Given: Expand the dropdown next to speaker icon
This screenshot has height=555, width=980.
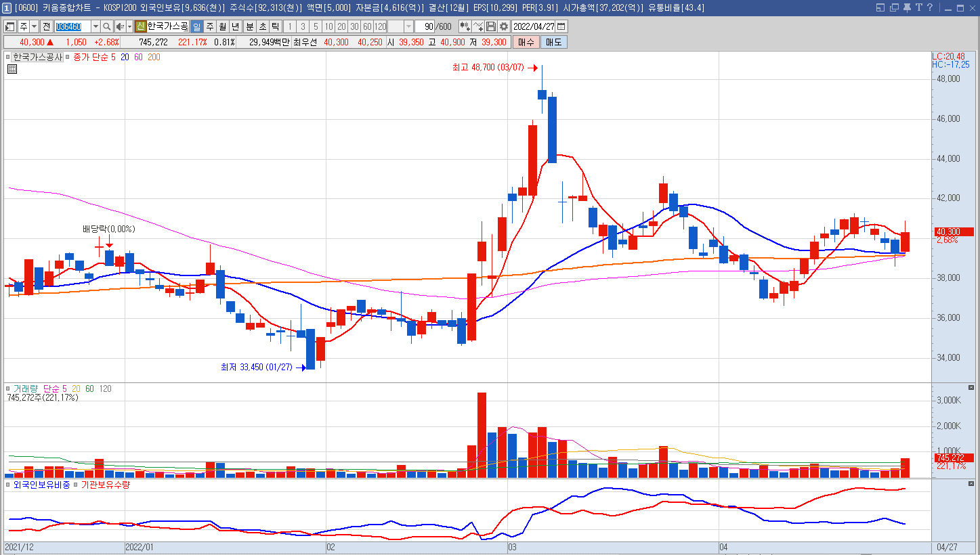Looking at the screenshot, I should pyautogui.click(x=129, y=26).
